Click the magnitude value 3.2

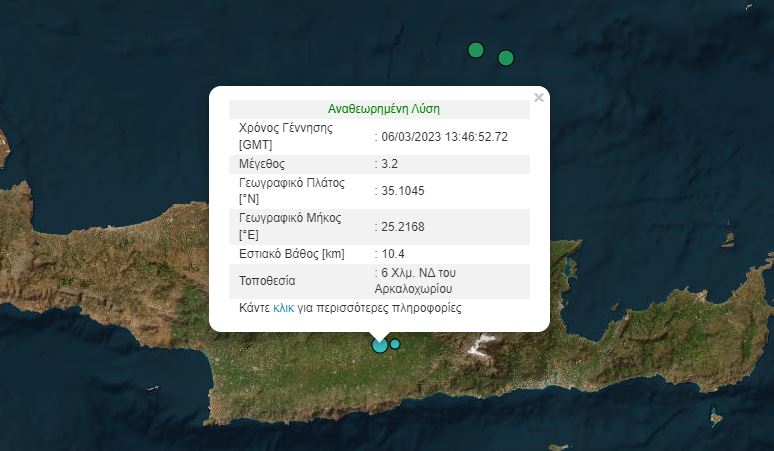tap(390, 164)
